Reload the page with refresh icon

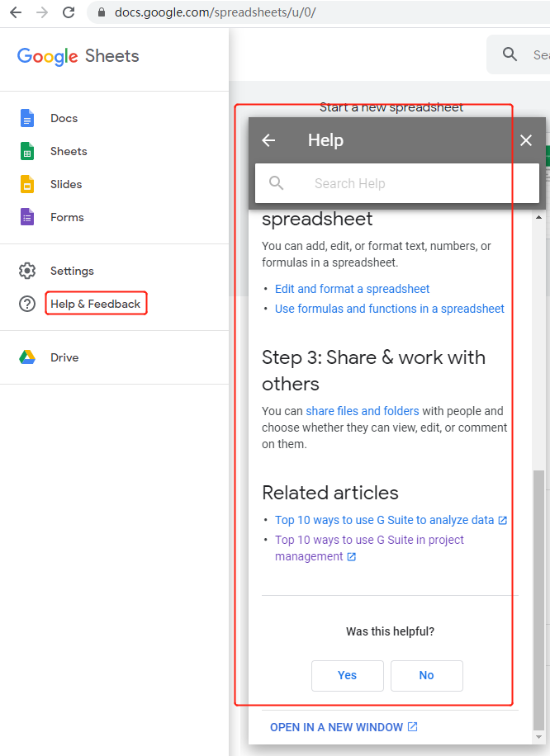click(69, 12)
